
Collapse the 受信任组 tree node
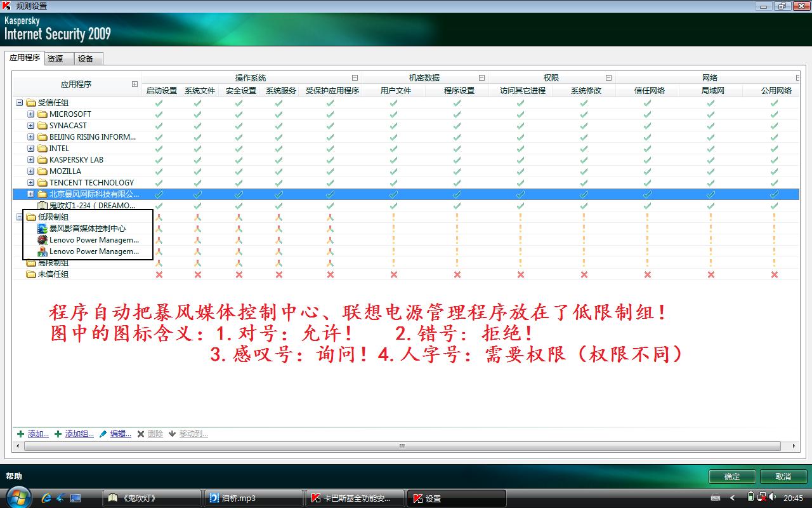click(x=19, y=103)
